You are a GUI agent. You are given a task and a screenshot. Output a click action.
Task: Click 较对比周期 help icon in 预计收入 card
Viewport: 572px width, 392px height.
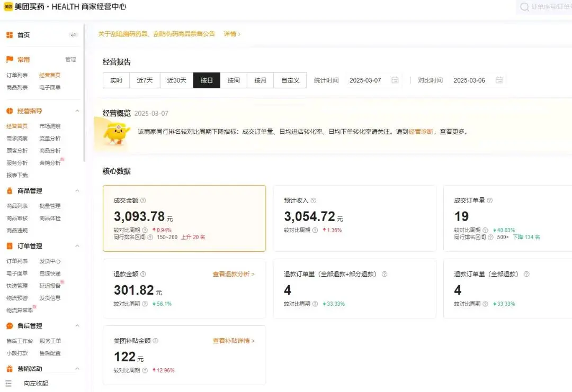315,230
